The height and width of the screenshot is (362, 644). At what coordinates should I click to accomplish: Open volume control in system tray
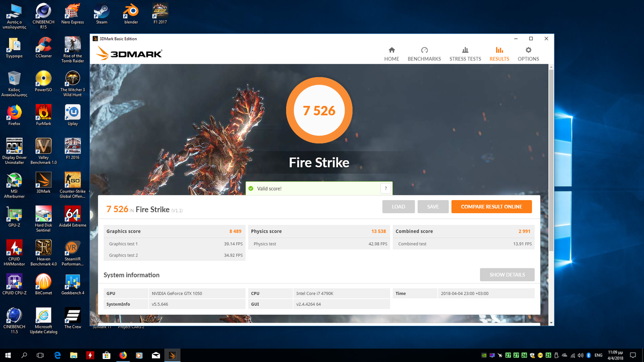click(x=581, y=355)
